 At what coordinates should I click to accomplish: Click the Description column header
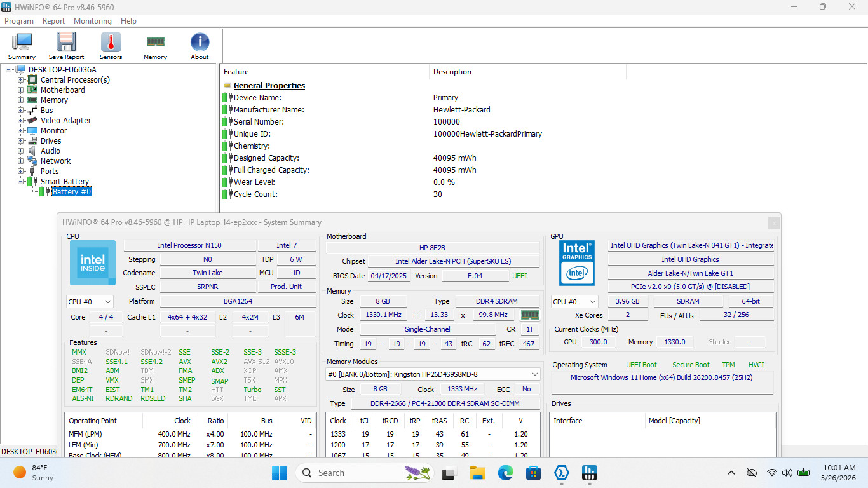(527, 72)
